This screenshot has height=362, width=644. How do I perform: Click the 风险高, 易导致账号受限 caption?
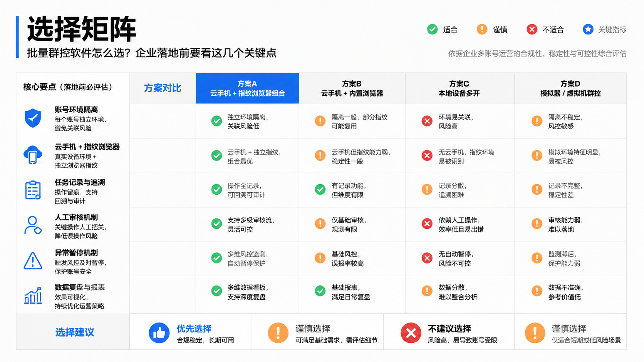[x=462, y=340]
